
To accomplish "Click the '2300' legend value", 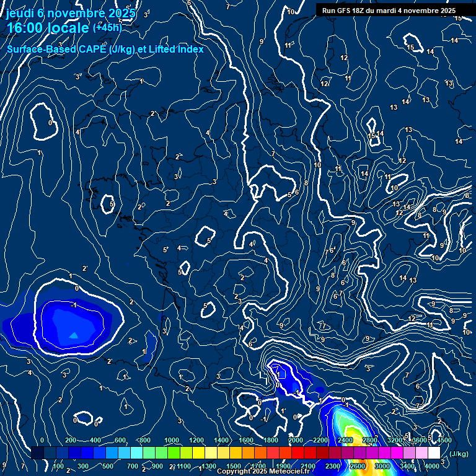I will pyautogui.click(x=333, y=466).
